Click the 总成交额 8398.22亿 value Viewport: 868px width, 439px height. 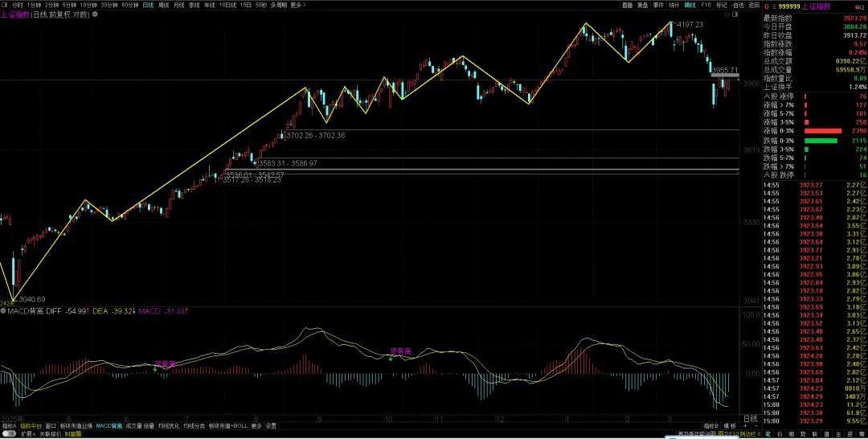point(851,61)
